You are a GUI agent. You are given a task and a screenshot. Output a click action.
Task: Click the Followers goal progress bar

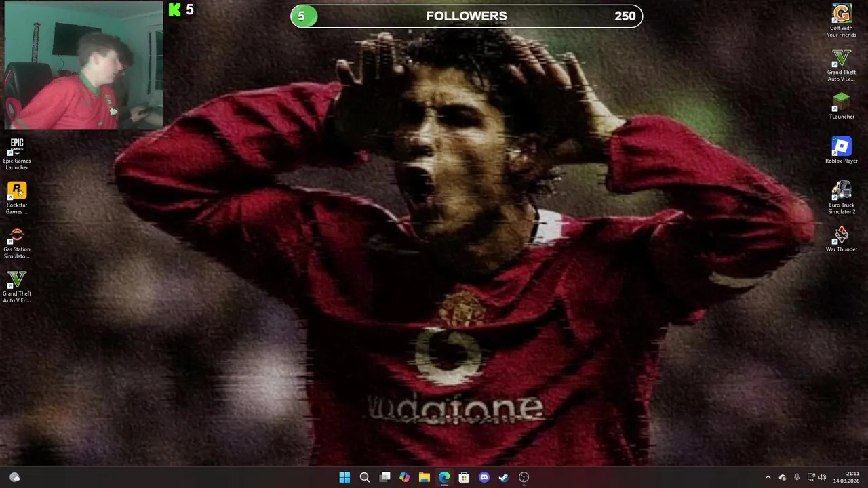click(467, 16)
